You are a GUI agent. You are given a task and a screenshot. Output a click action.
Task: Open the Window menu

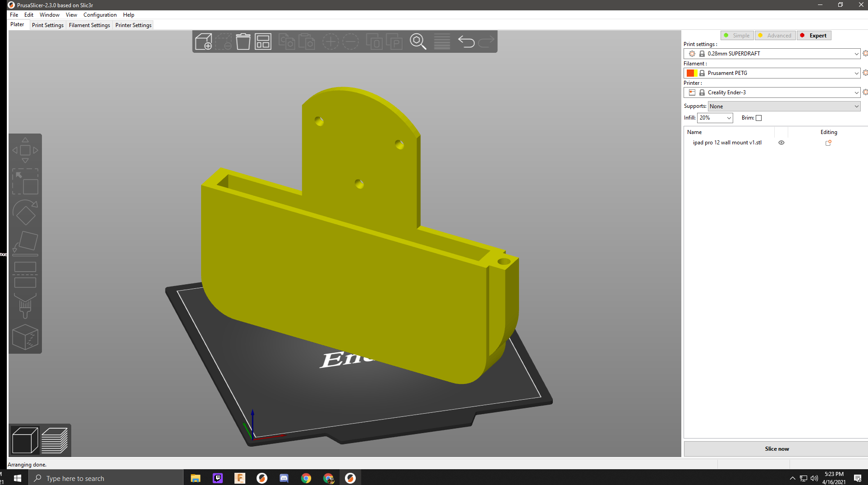(50, 15)
